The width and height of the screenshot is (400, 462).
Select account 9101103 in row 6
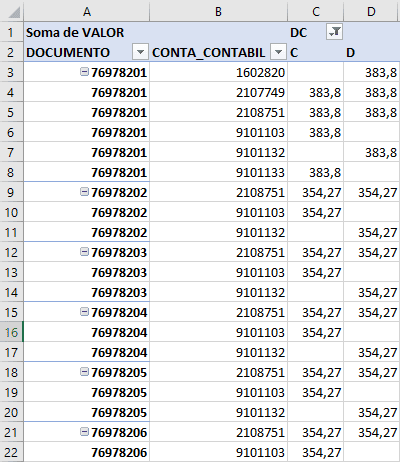(x=218, y=132)
